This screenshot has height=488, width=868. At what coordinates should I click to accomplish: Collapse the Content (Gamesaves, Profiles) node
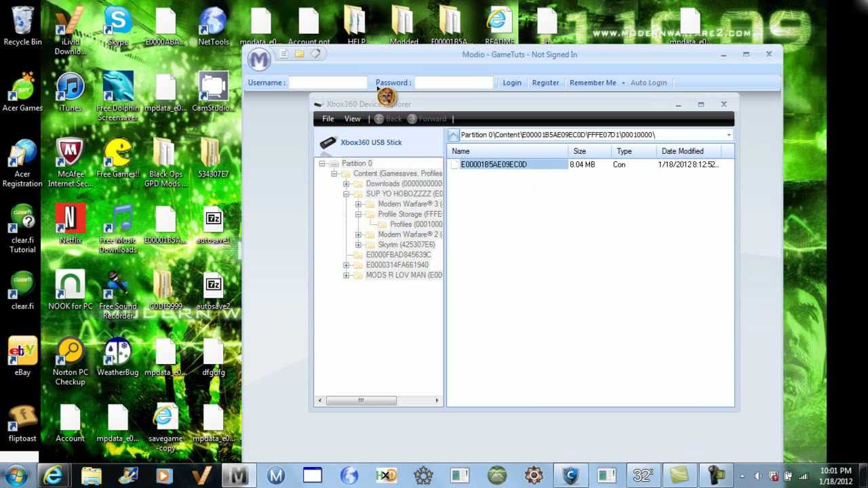point(334,174)
